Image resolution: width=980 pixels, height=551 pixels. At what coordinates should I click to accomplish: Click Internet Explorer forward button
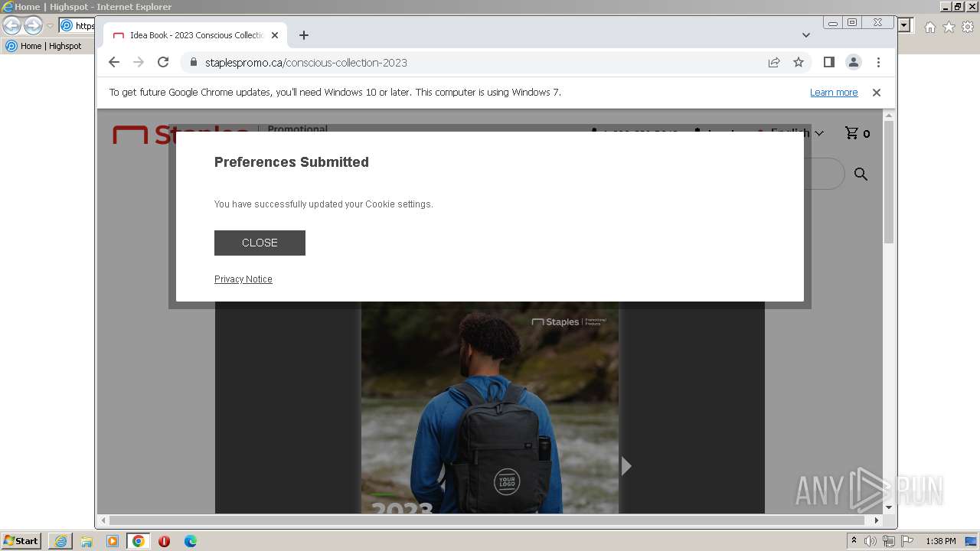point(33,26)
